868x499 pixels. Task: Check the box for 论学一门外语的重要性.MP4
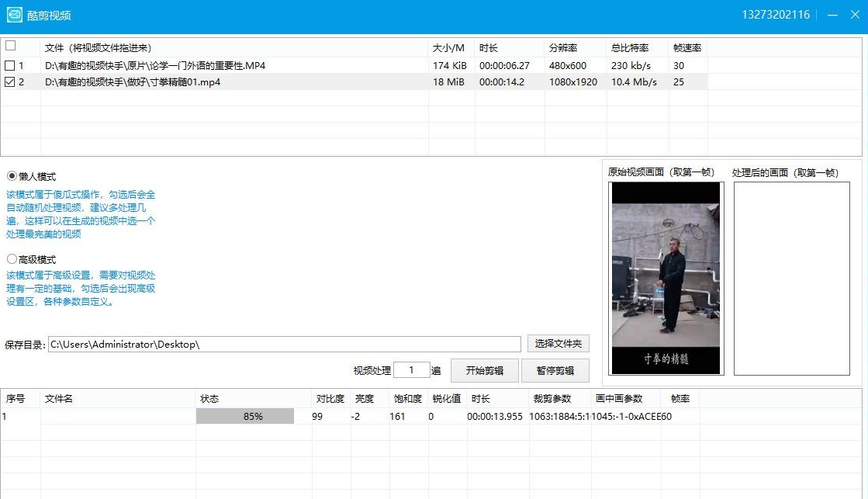pos(9,65)
